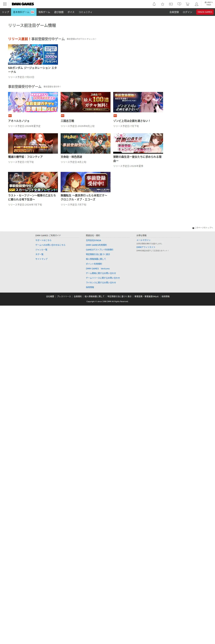Switch to 成人向けへ FANZA site

tap(209, 4)
